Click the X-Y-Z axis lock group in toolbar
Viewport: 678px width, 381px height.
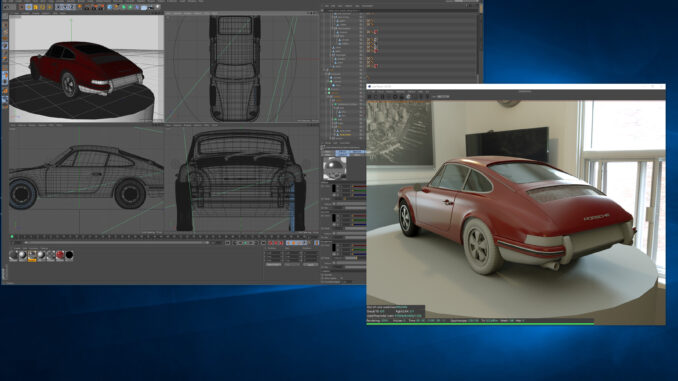pyautogui.click(x=65, y=7)
